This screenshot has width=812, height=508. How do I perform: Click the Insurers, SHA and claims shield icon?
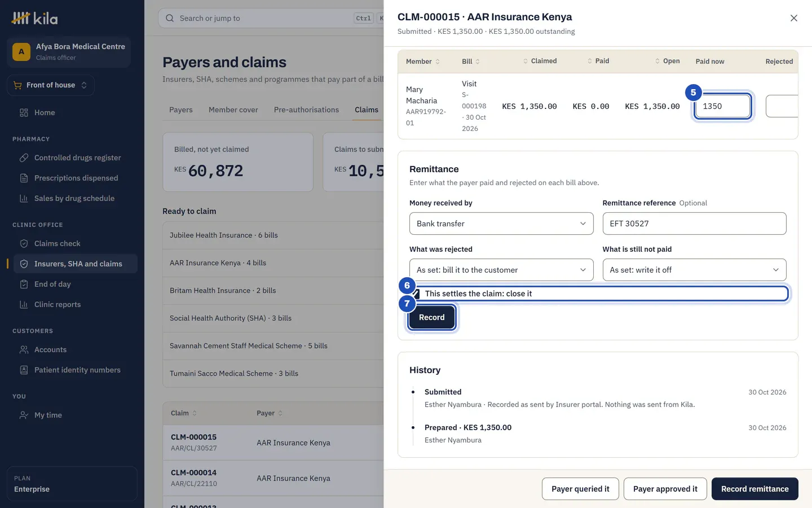24,264
